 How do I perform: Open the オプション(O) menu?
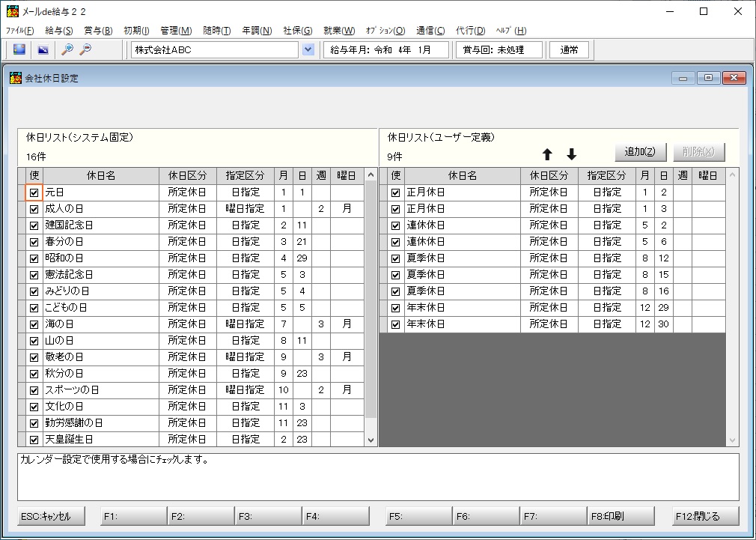tap(385, 31)
